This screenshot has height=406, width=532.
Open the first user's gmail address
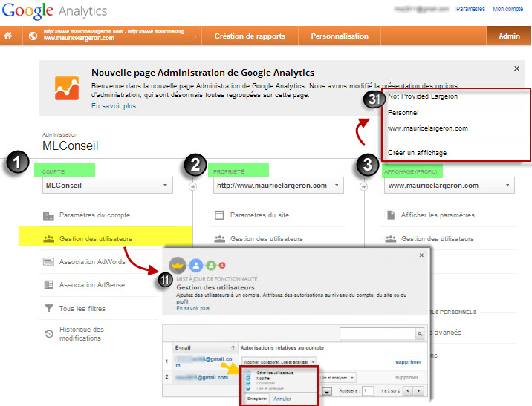click(x=204, y=361)
